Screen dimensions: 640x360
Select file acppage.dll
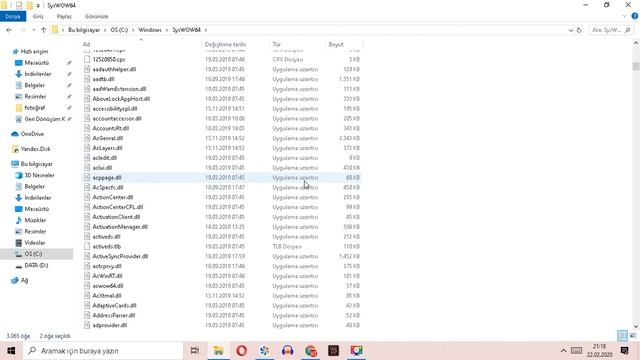[x=107, y=178]
